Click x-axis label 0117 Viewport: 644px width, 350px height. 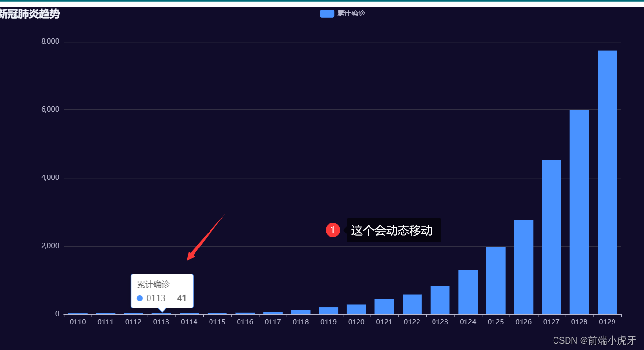pos(273,322)
